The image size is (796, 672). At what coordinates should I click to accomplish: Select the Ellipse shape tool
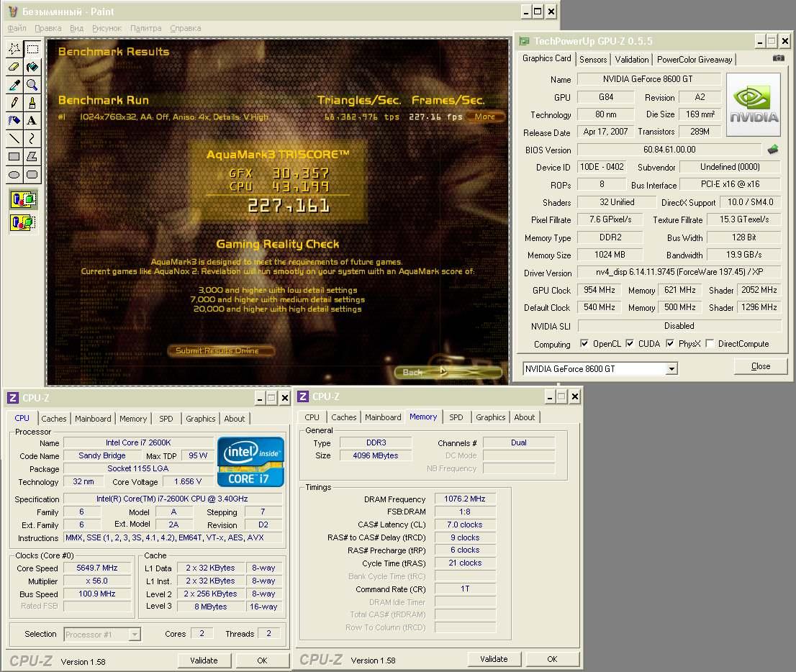[14, 175]
